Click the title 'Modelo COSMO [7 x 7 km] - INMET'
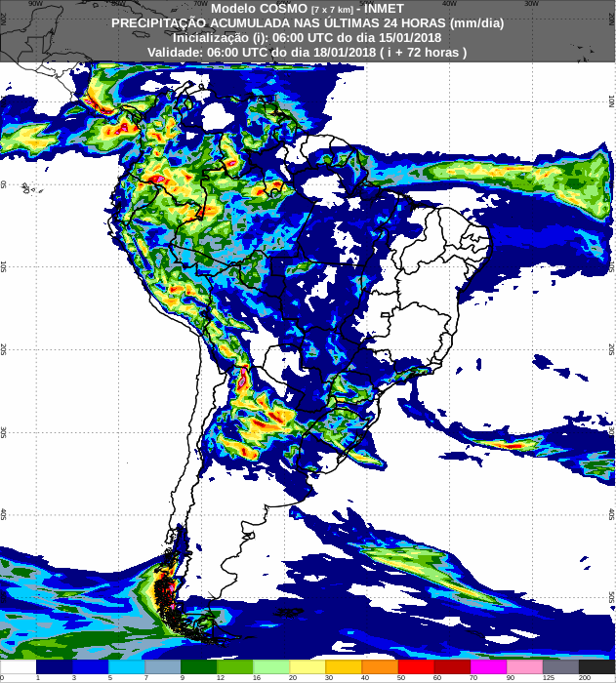Viewport: 616px width, 683px height. pyautogui.click(x=308, y=8)
